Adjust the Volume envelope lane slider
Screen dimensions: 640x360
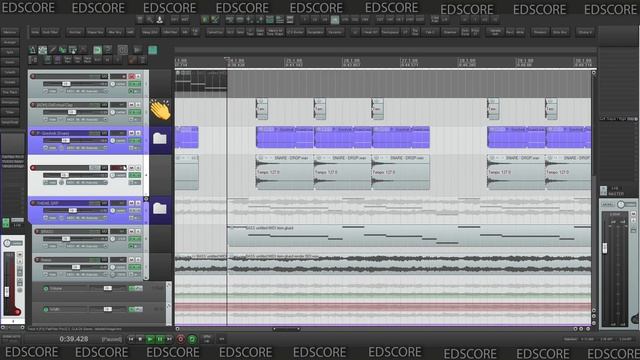click(x=107, y=288)
